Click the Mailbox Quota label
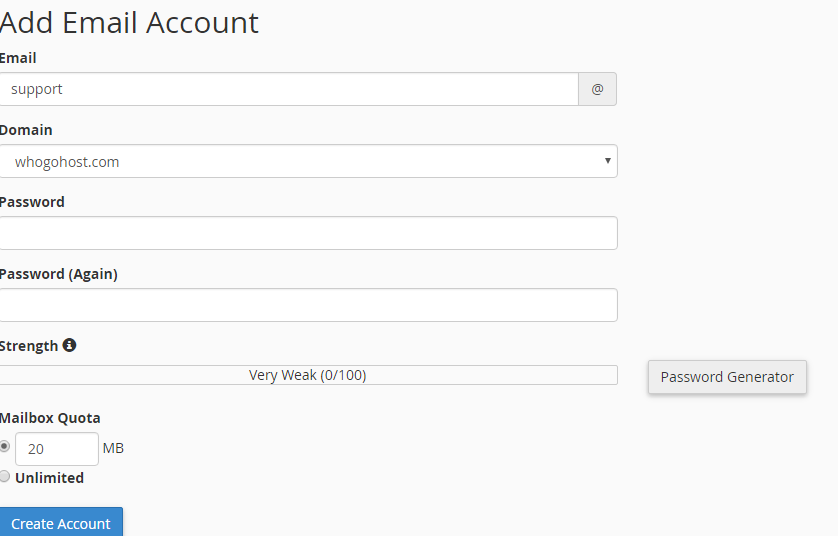838x536 pixels. [x=50, y=418]
